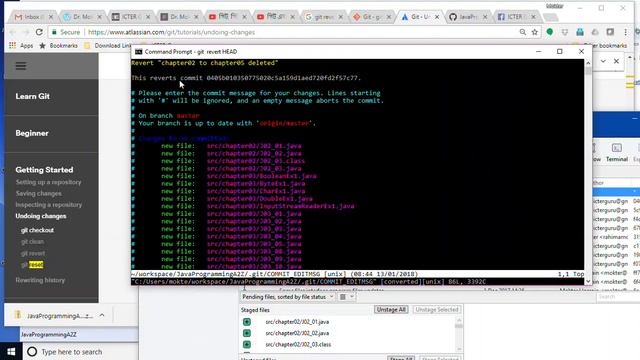640x360 pixels.
Task: Open the Undoing changes tutorial
Action: click(41, 216)
